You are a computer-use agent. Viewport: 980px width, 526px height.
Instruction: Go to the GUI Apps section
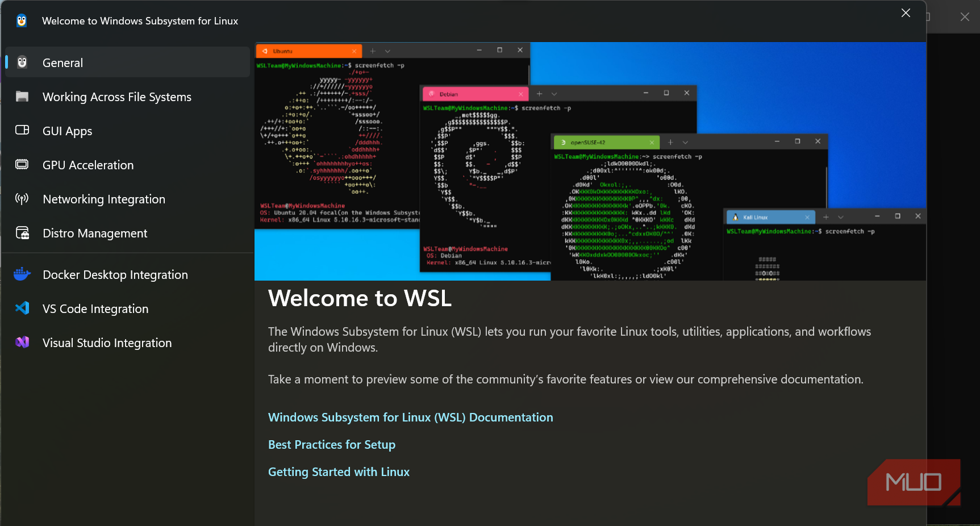[128, 131]
